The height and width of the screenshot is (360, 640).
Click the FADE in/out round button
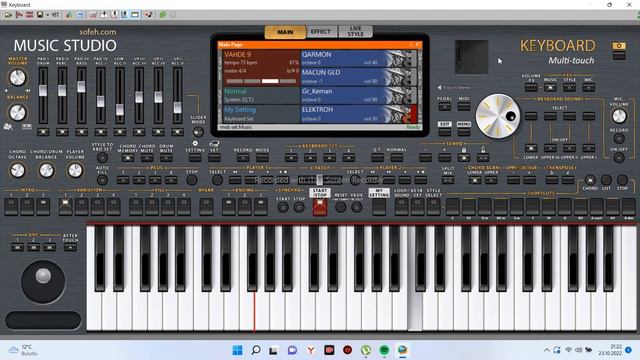coord(357,207)
